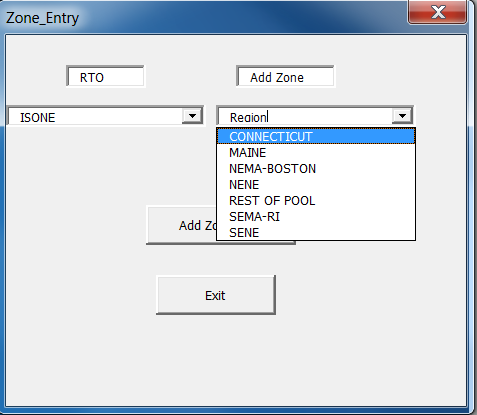The image size is (477, 415).
Task: Click the Exit button
Action: [x=216, y=295]
